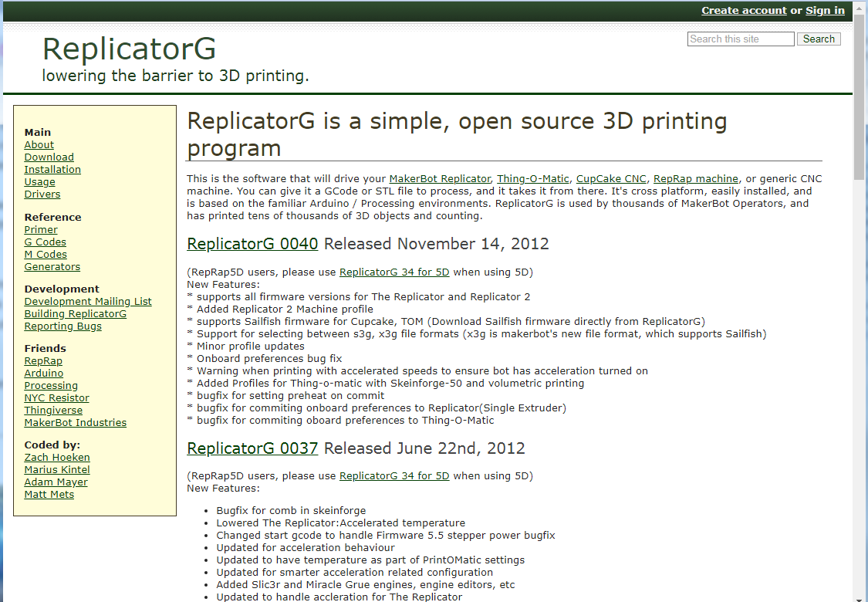Viewport: 868px width, 602px height.
Task: Open Matt Mets's link
Action: [x=49, y=494]
